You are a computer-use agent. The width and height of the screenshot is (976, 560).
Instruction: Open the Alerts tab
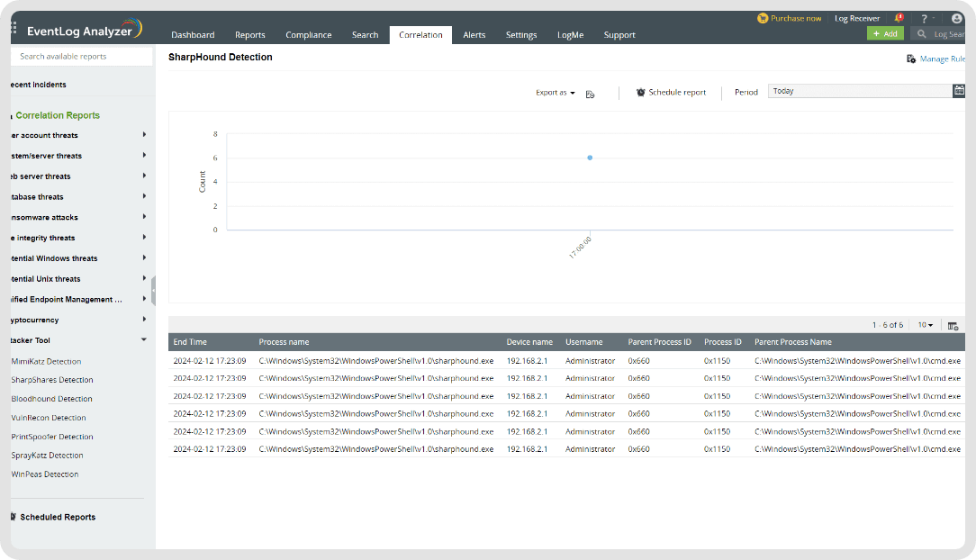(474, 35)
